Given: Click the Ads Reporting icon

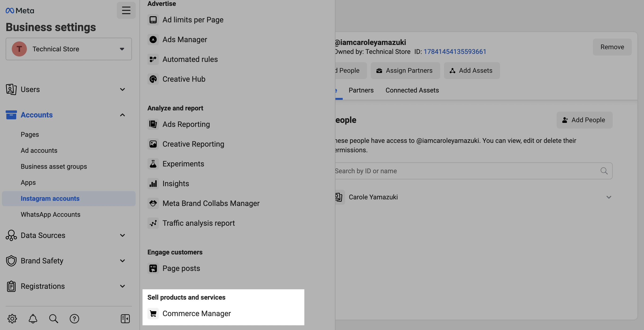Looking at the screenshot, I should tap(152, 125).
